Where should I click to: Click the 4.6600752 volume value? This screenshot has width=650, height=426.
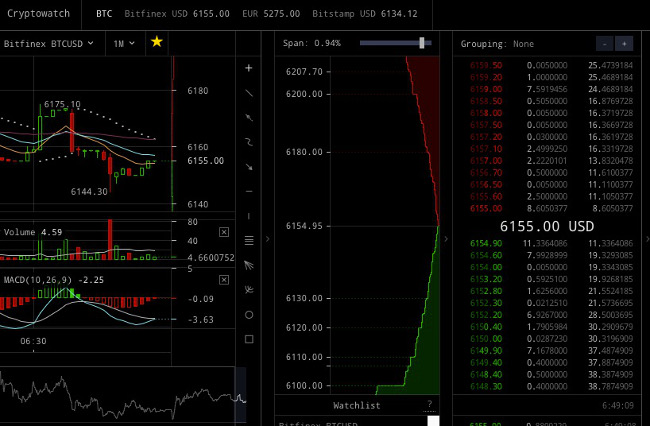211,258
